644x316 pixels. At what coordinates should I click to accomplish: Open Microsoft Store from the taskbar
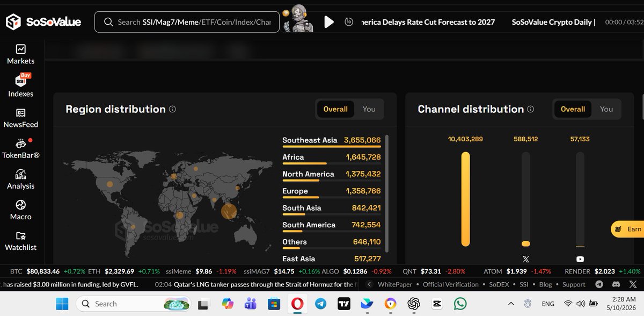coord(273,304)
